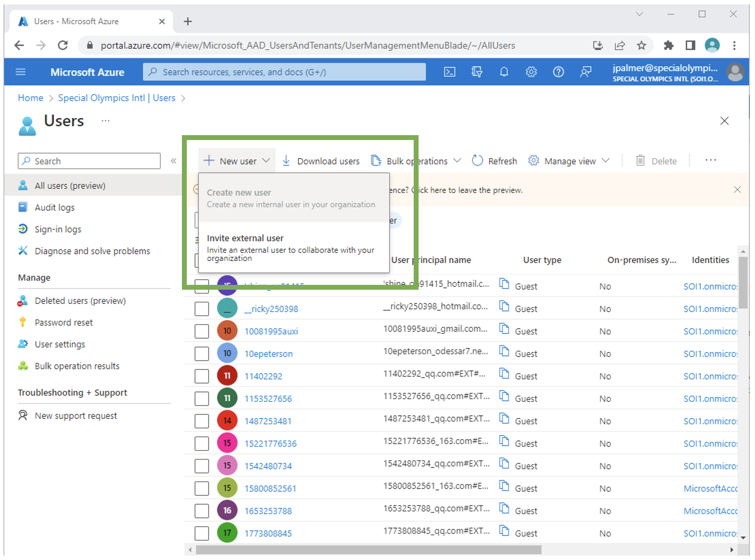Image resolution: width=755 pixels, height=560 pixels.
Task: Collapse sidebar using double chevron icon
Action: [x=174, y=161]
